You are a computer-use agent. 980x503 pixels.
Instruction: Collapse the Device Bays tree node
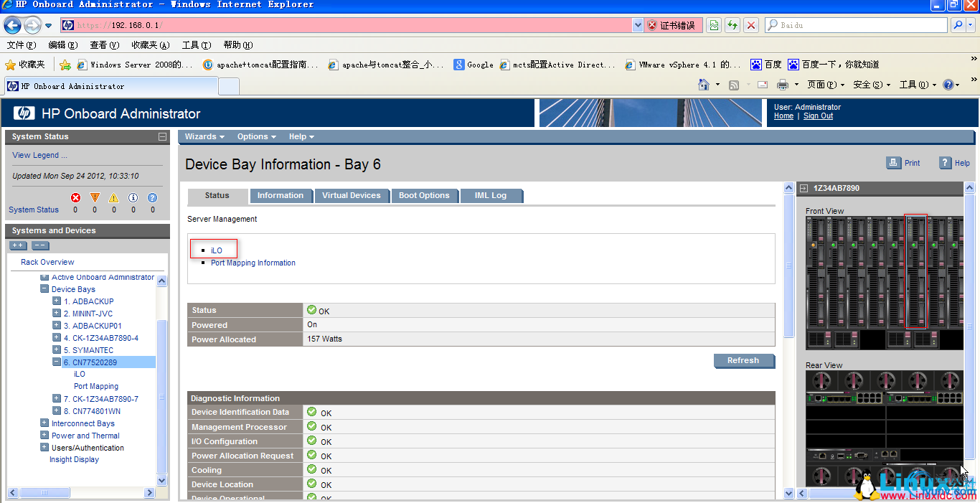tap(44, 289)
